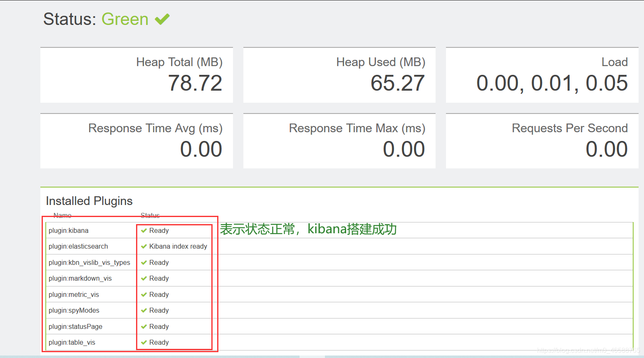Click the Name column header
This screenshot has width=644, height=358.
click(62, 215)
